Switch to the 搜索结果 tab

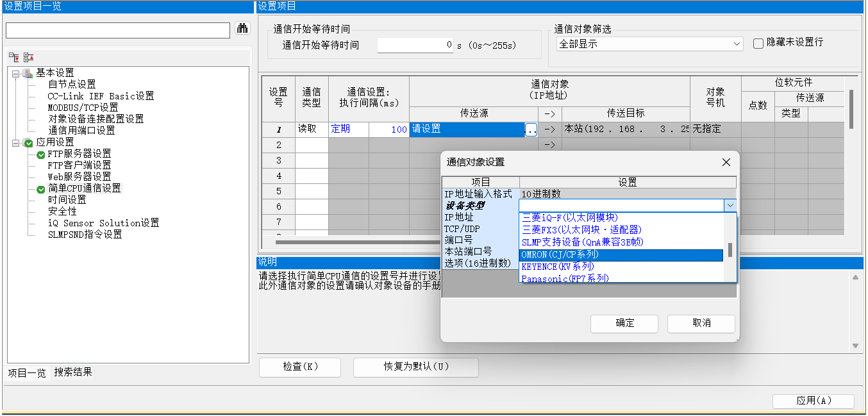(x=73, y=372)
